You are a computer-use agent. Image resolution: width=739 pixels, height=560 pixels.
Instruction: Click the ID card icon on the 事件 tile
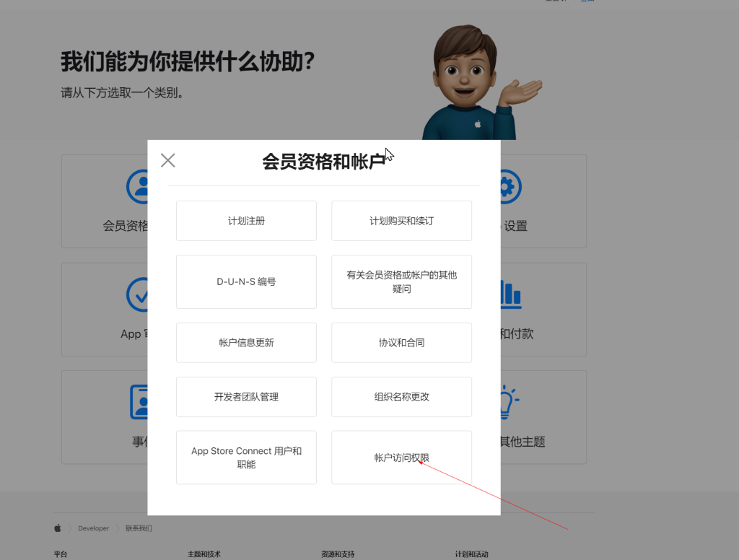[x=139, y=403]
